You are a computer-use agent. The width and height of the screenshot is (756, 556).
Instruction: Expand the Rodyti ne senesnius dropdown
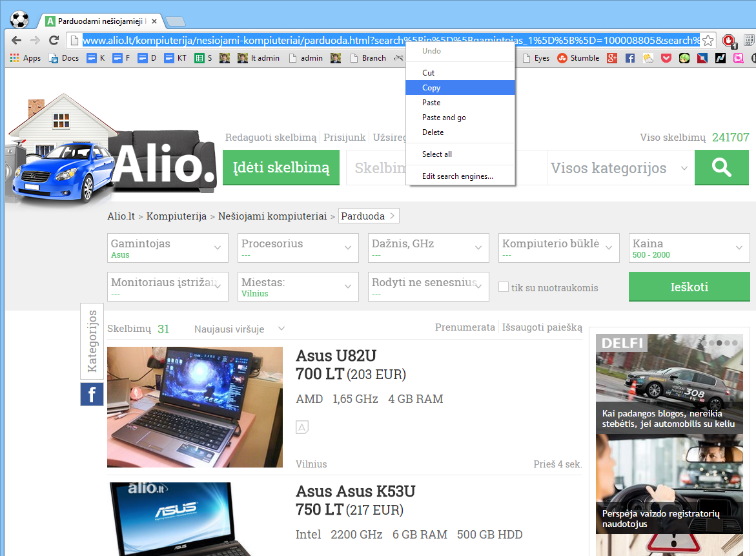click(428, 287)
